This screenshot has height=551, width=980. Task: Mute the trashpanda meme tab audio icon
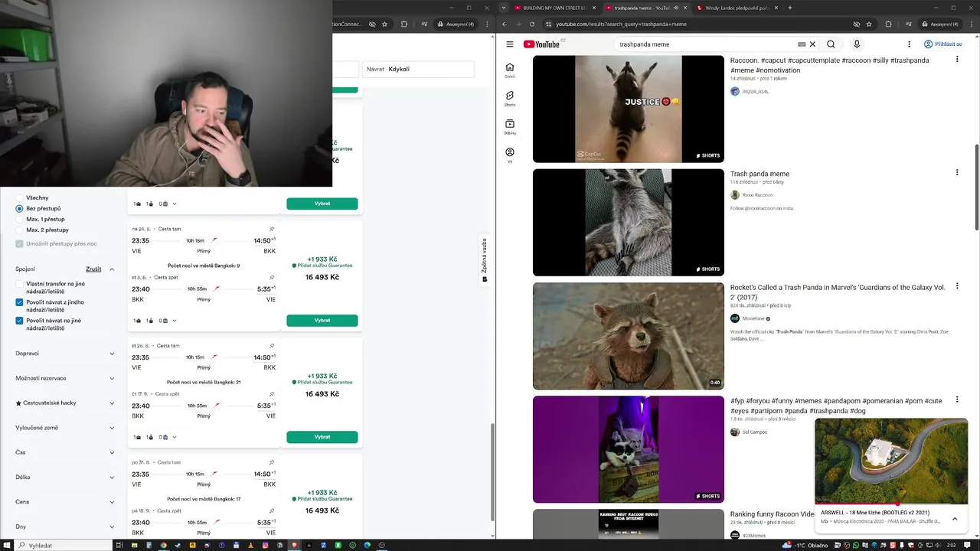pyautogui.click(x=675, y=8)
